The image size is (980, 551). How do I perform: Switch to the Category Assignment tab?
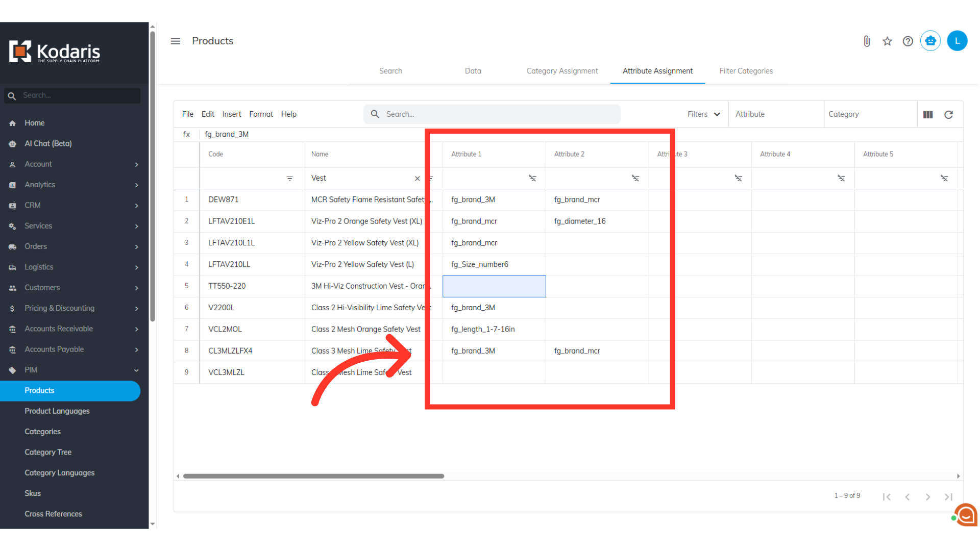coord(562,71)
